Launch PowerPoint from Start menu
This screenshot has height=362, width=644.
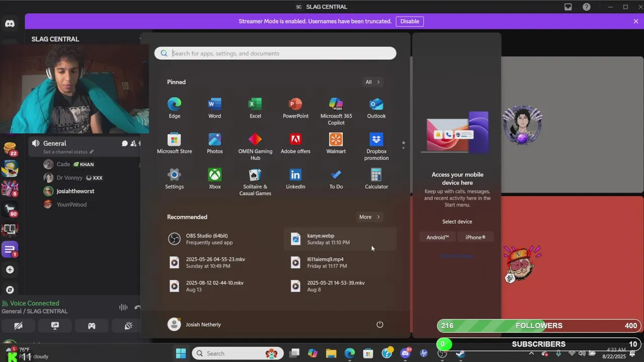click(x=295, y=108)
